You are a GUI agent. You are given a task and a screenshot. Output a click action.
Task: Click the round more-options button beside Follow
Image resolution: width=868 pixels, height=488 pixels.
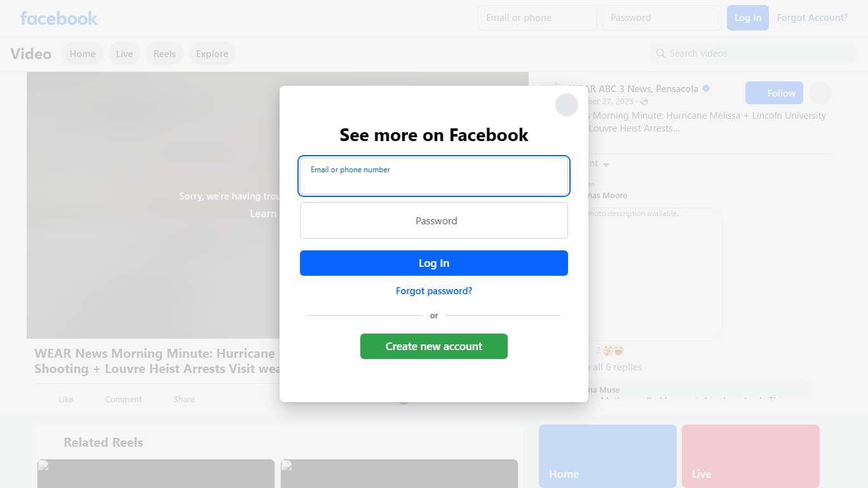click(x=820, y=93)
